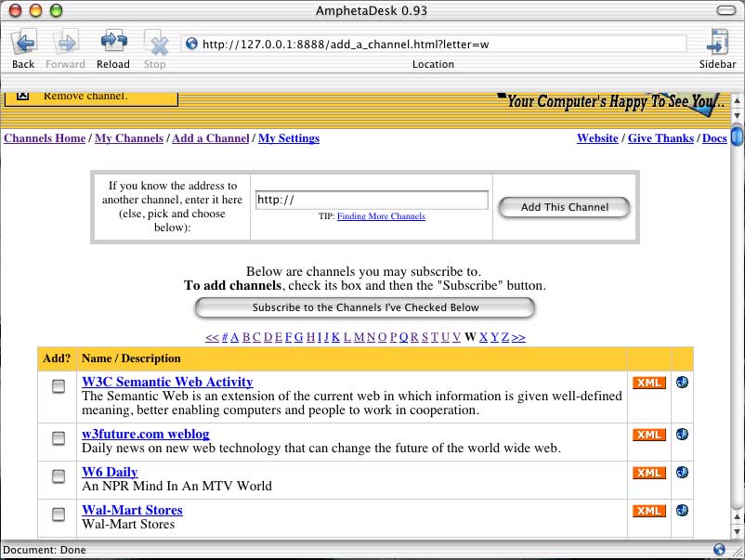Jump to channels starting with G
The width and height of the screenshot is (745, 560).
(298, 337)
